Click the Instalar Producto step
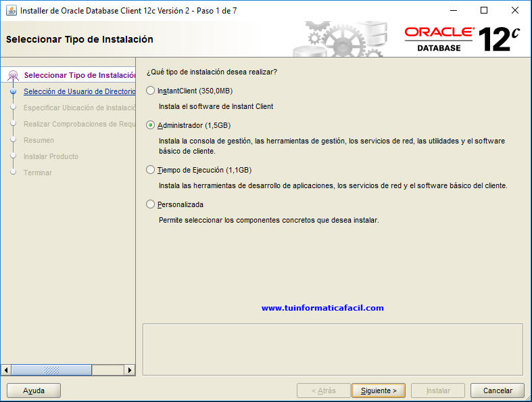This screenshot has height=402, width=532. point(51,156)
